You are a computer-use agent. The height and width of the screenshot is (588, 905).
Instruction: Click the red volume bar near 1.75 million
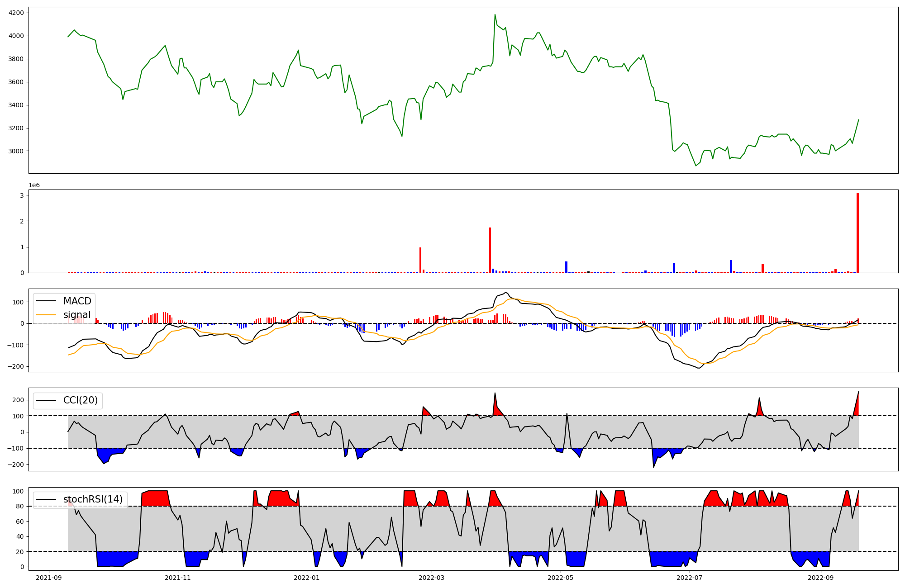(490, 250)
